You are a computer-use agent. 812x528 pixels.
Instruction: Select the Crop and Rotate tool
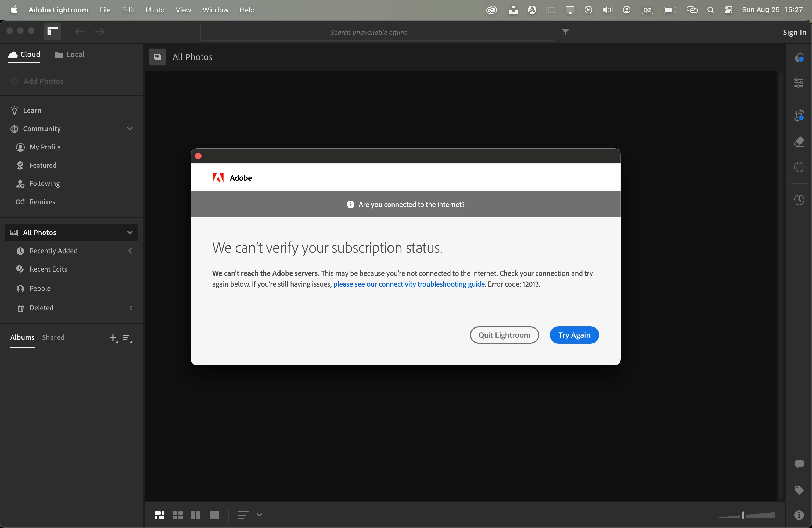(x=799, y=116)
